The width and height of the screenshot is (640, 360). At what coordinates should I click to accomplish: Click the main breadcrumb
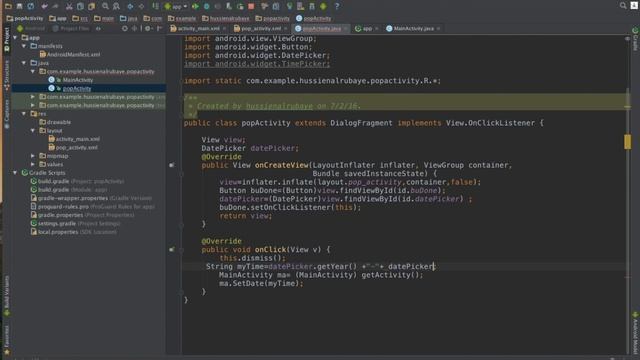(104, 18)
